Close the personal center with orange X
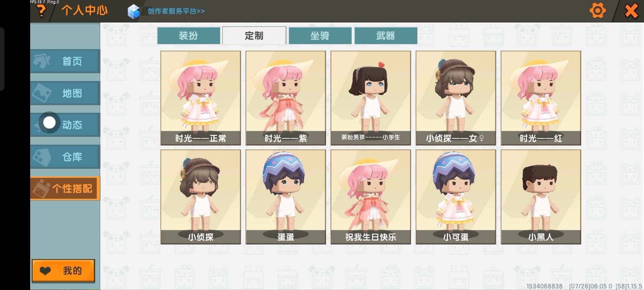This screenshot has height=290, width=644. [x=631, y=11]
